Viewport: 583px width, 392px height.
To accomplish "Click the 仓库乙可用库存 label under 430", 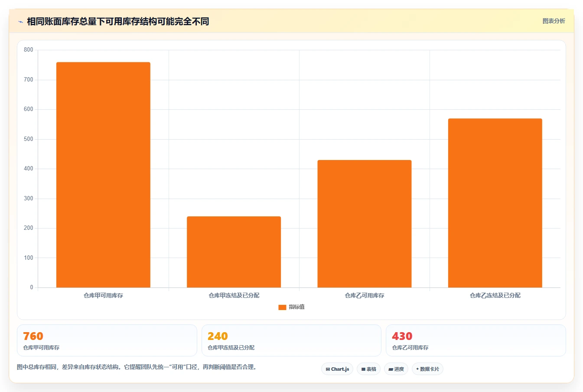I will (410, 348).
